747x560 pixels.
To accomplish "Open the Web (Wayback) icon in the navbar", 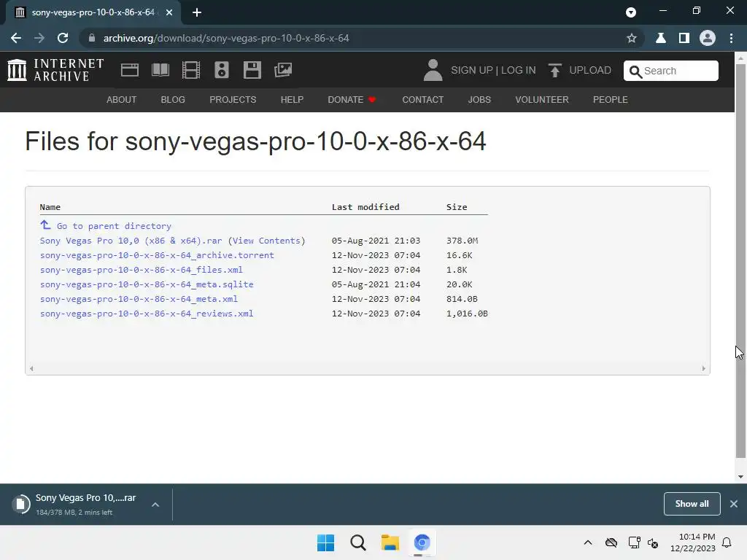I will coord(130,70).
